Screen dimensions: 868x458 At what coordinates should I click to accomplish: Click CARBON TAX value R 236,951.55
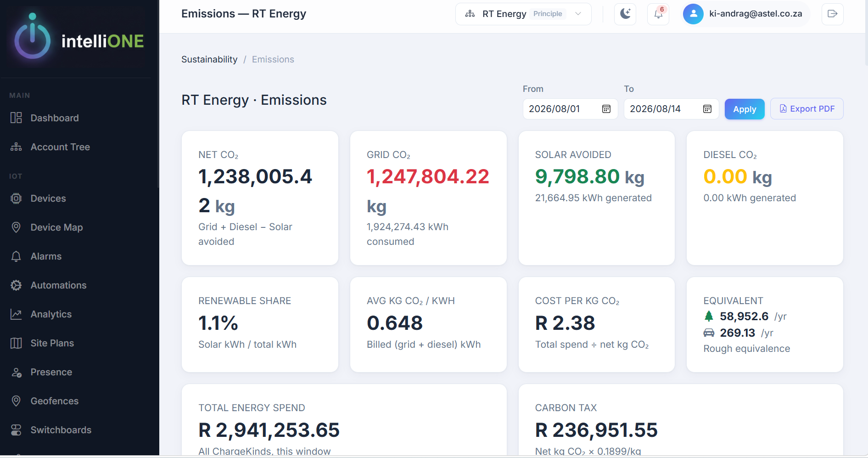point(596,430)
